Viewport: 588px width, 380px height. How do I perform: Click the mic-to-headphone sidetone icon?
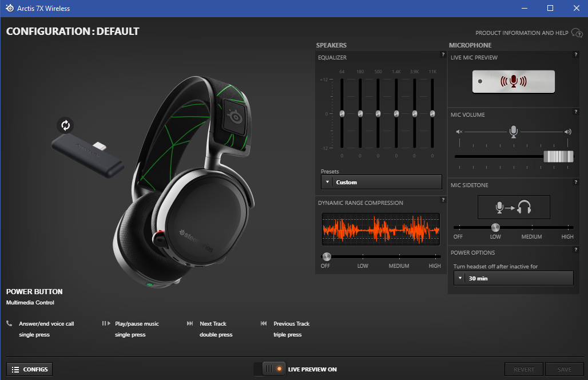tap(513, 207)
